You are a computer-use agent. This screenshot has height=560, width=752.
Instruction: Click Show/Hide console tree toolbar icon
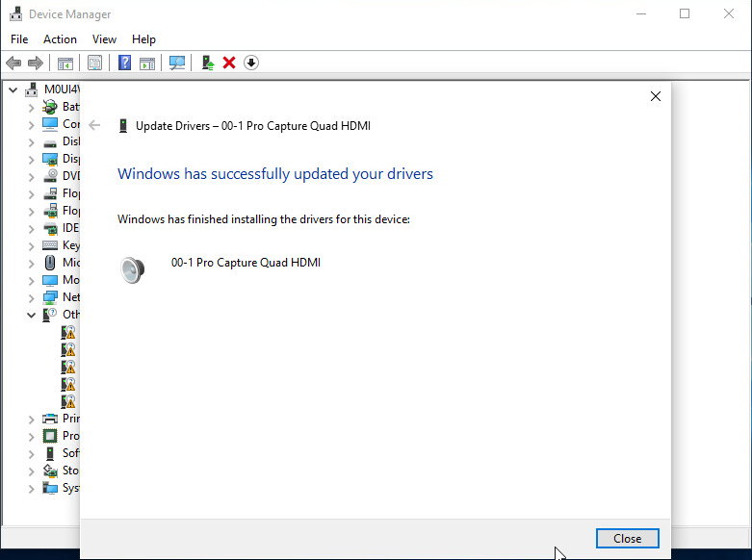click(65, 63)
